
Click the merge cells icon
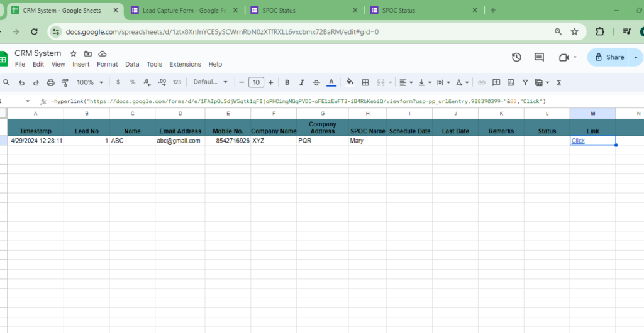[x=380, y=82]
